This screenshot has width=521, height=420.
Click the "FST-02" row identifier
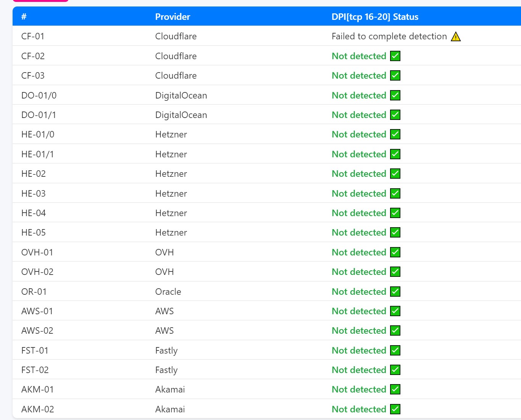(x=35, y=370)
